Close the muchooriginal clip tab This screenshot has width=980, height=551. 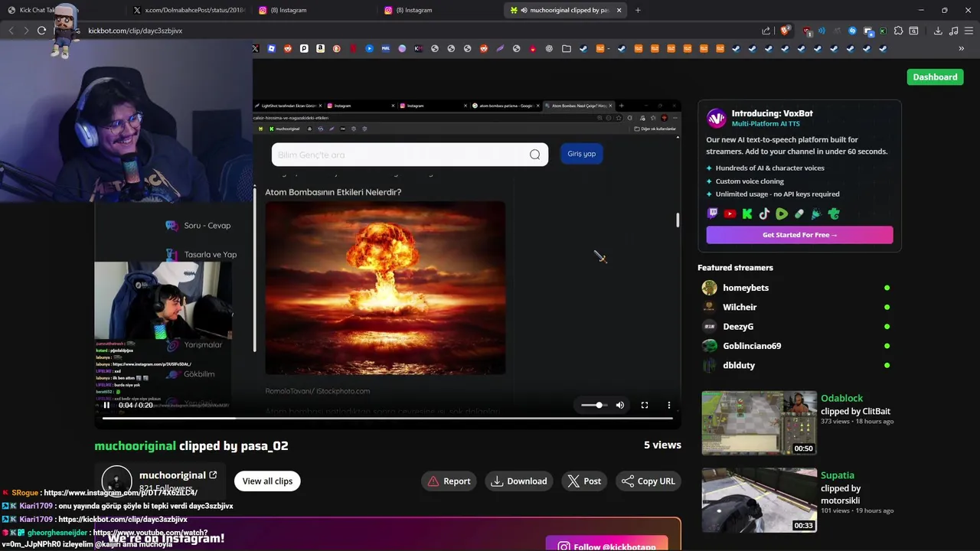click(619, 10)
